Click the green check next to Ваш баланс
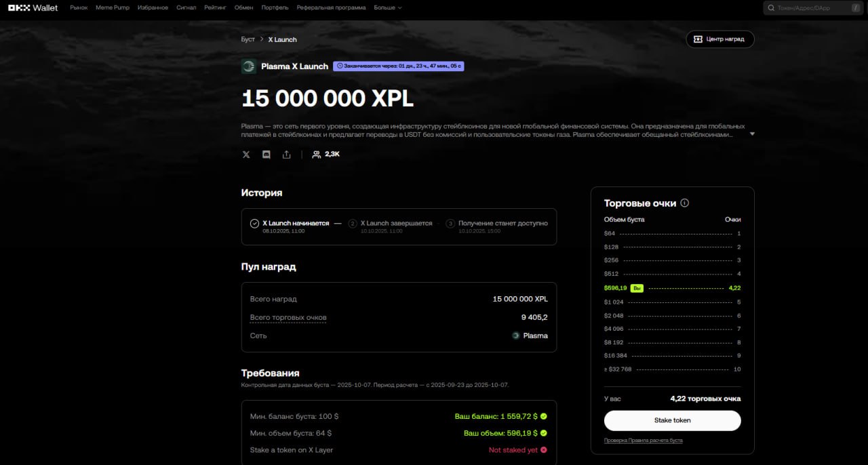Image resolution: width=868 pixels, height=465 pixels. coord(544,416)
